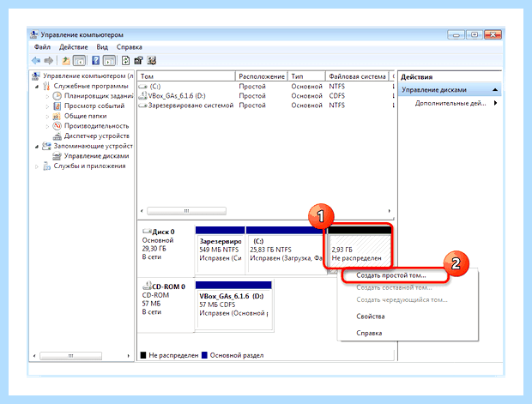Minimize the Управление компьютером window

pos(456,34)
